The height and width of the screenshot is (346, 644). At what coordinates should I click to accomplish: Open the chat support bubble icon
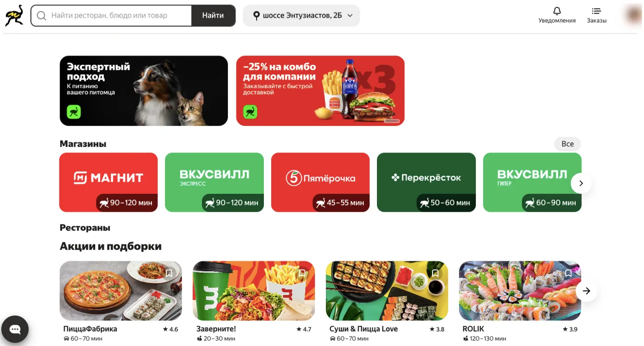pos(15,329)
